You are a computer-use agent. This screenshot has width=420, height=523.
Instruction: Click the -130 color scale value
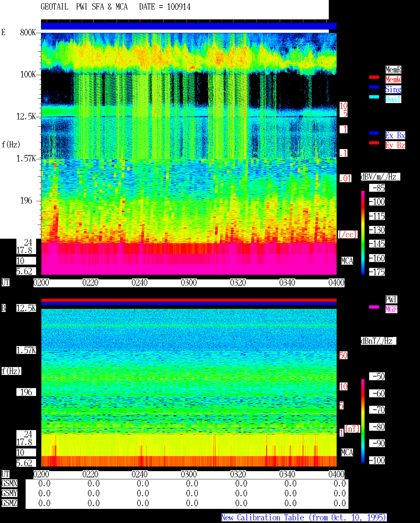pyautogui.click(x=377, y=230)
